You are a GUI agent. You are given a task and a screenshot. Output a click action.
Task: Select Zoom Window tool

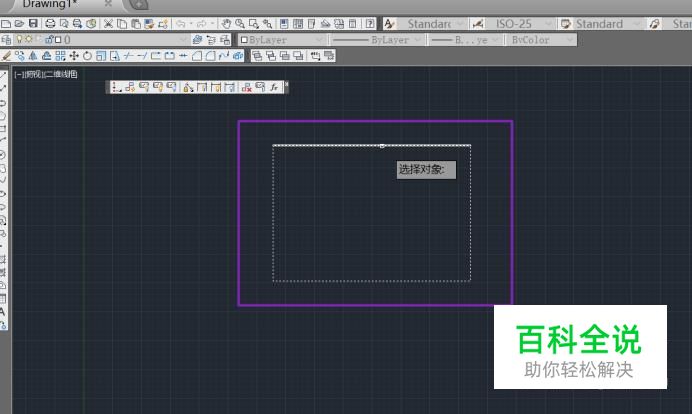click(254, 24)
